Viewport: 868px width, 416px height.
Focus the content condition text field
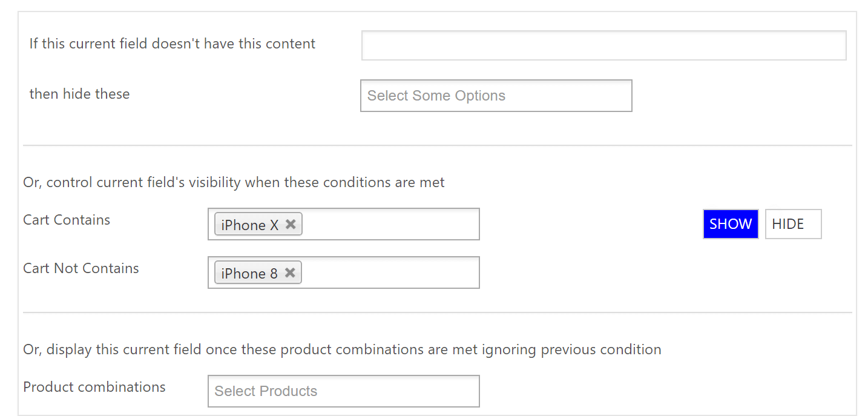pyautogui.click(x=603, y=45)
